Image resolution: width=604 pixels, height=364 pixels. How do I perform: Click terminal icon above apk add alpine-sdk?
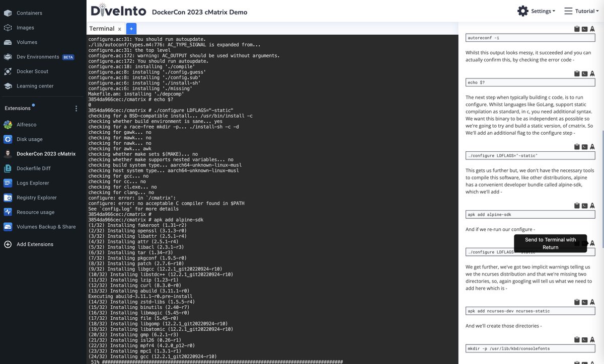tap(584, 206)
